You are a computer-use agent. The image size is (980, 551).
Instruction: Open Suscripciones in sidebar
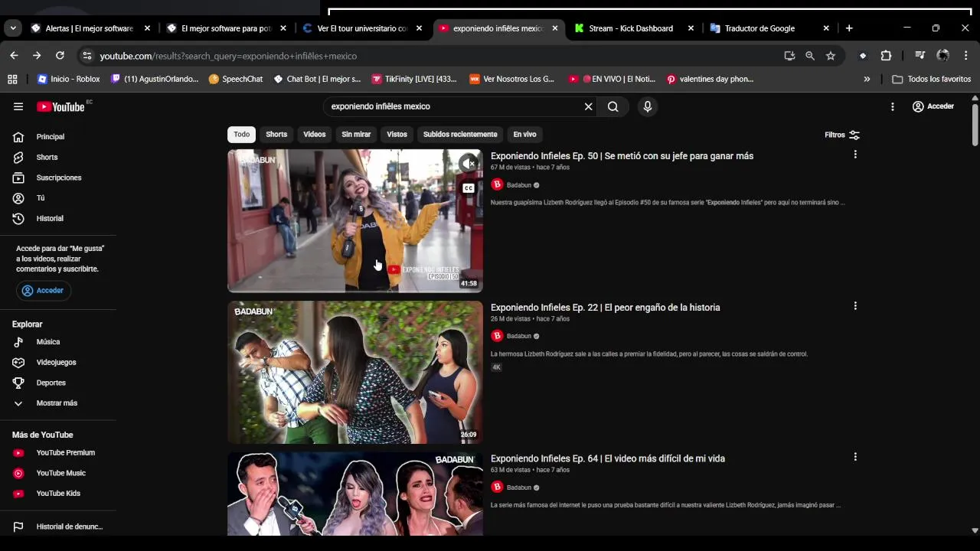pyautogui.click(x=58, y=178)
